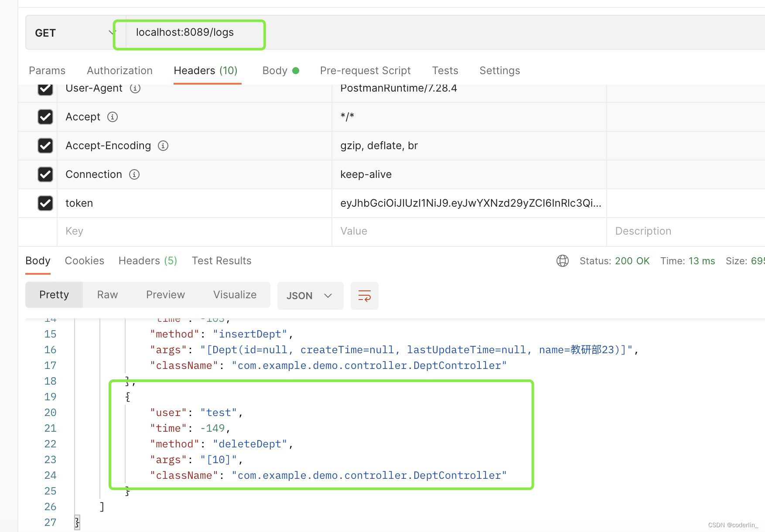This screenshot has width=765, height=532.
Task: Click the new header Key field
Action: coord(195,232)
